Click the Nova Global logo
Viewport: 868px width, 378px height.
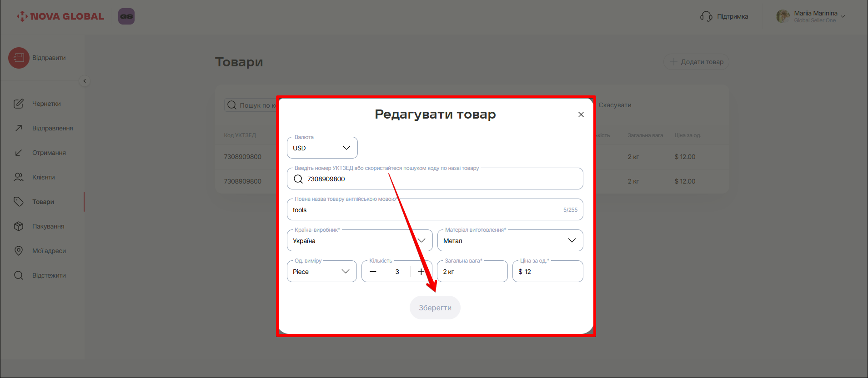click(x=61, y=16)
